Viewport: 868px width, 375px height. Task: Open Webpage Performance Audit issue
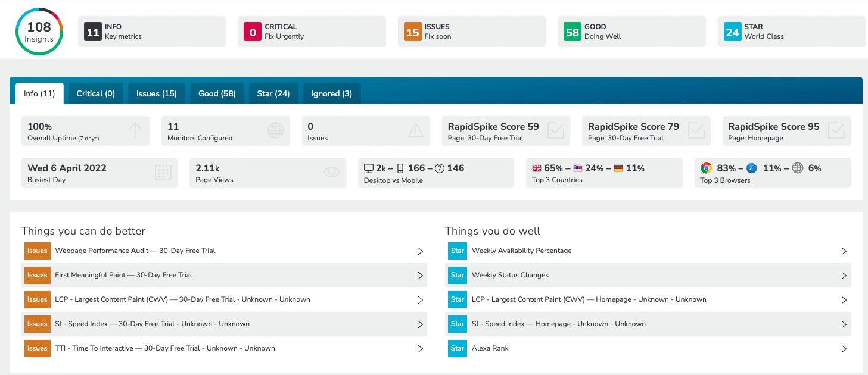[224, 251]
